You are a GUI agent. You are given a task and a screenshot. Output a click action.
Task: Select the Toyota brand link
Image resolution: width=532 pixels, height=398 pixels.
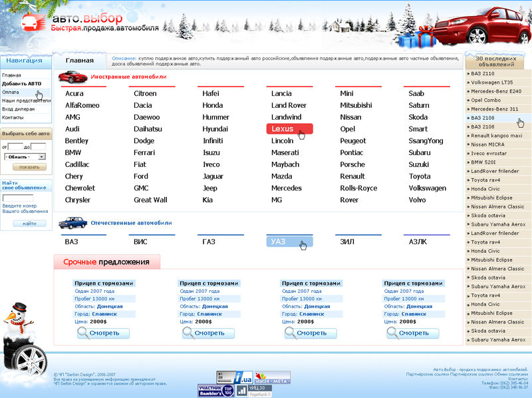coord(420,176)
